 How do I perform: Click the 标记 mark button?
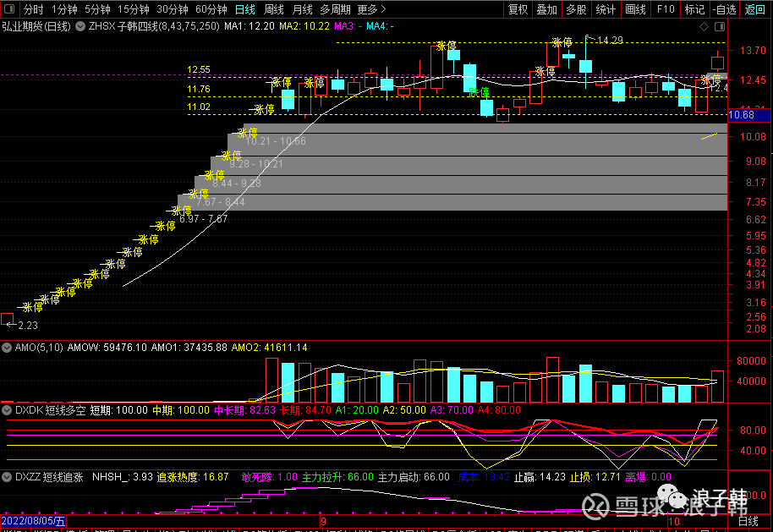(694, 10)
